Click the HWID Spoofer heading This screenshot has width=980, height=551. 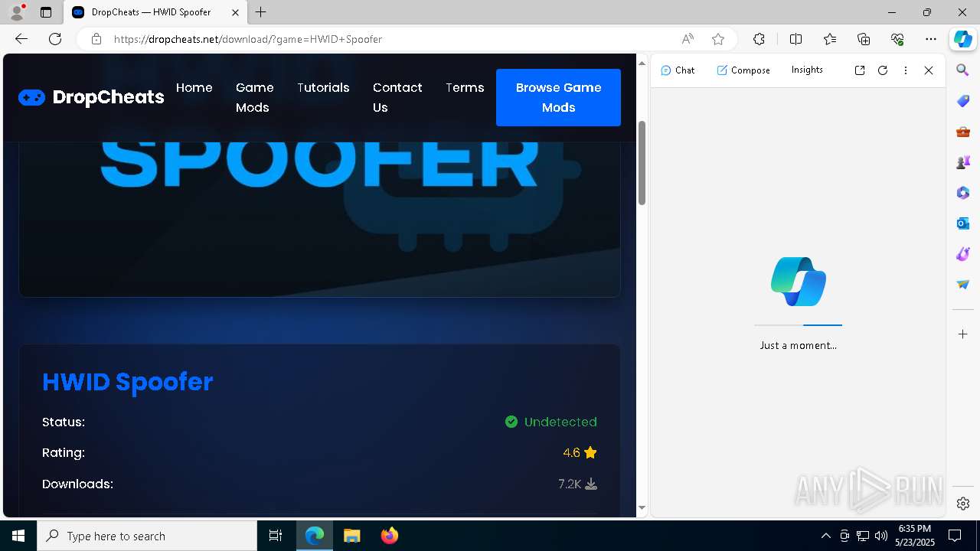(x=127, y=382)
